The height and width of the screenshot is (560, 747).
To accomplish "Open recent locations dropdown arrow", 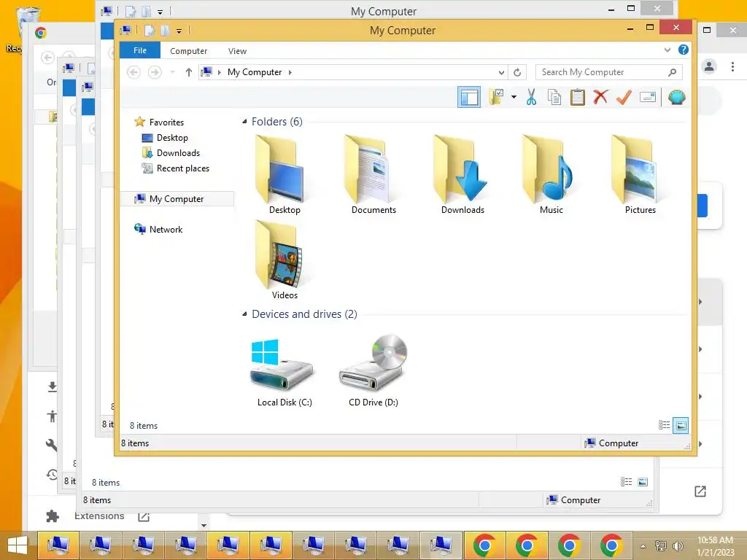I will coord(172,72).
